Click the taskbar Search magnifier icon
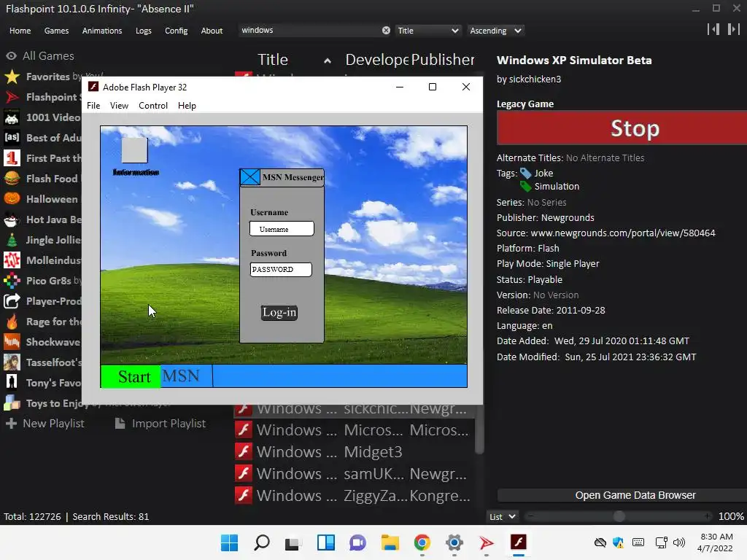Screen dimensions: 747x560 [x=262, y=542]
